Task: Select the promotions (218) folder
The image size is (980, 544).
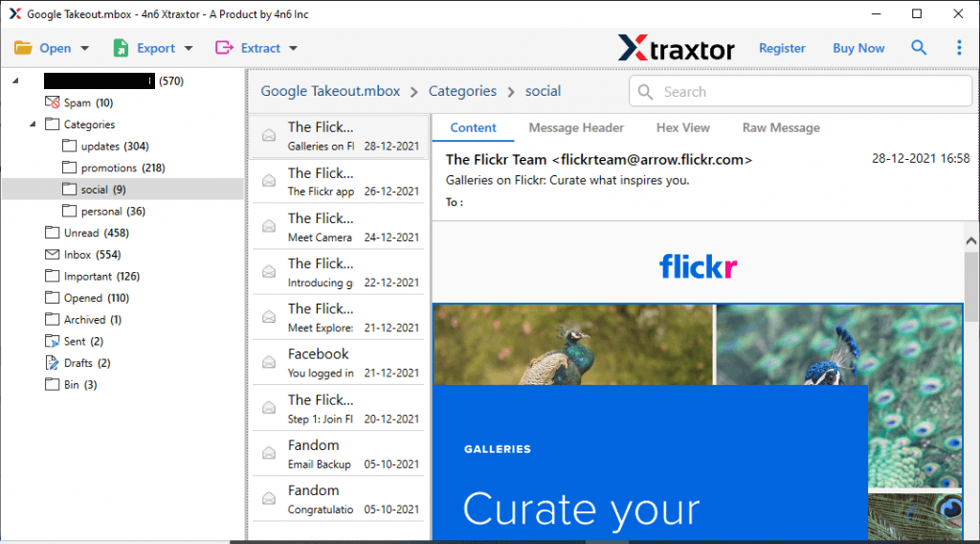Action: tap(123, 168)
